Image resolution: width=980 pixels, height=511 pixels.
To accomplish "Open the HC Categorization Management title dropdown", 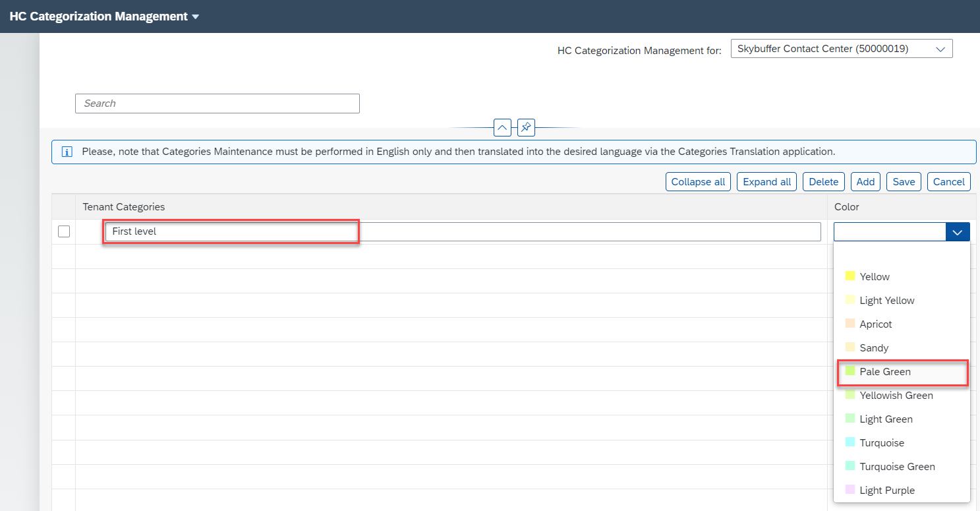I will click(x=104, y=16).
